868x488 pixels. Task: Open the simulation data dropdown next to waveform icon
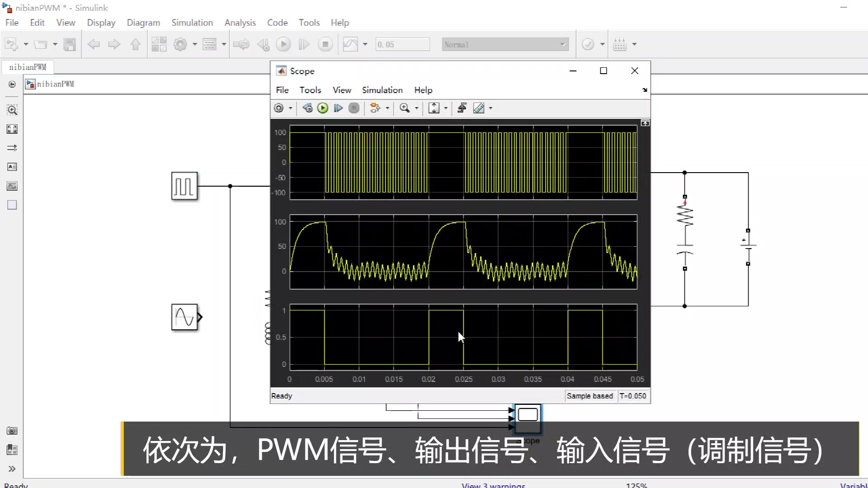point(365,44)
